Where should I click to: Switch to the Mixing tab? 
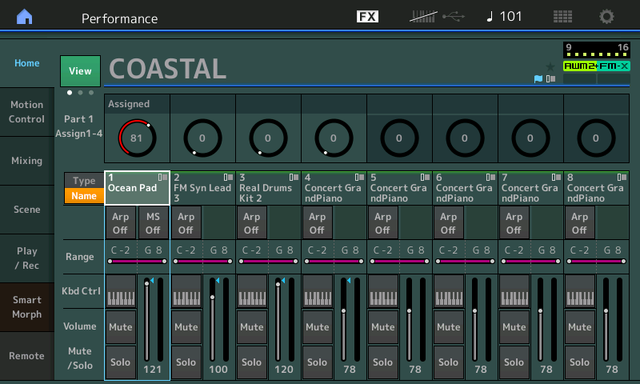[x=27, y=161]
